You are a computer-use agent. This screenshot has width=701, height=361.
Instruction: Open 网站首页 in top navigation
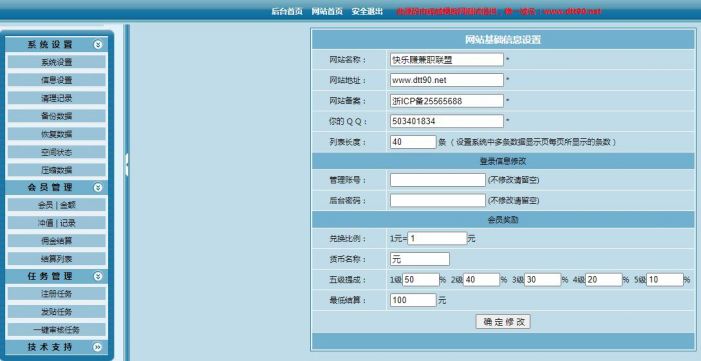(x=327, y=12)
